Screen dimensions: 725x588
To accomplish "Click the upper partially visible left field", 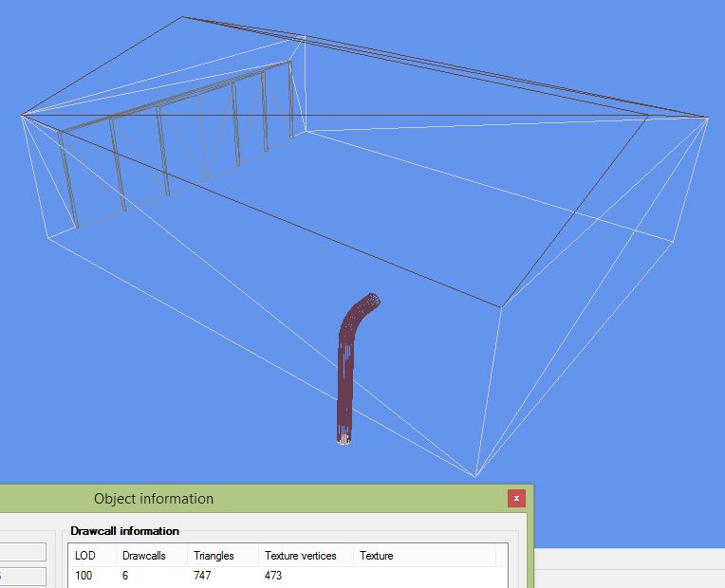I will [23, 552].
